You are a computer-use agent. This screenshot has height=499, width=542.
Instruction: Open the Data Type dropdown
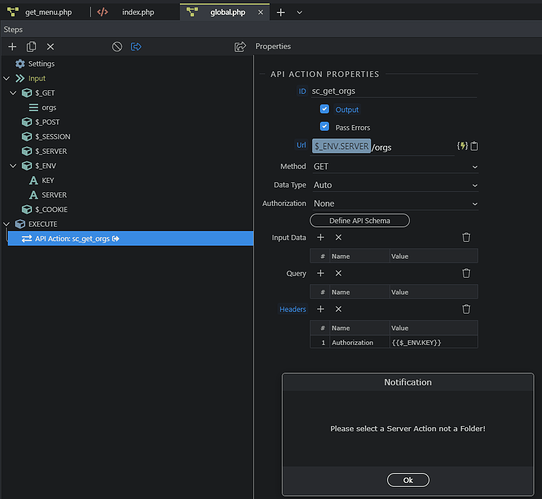[395, 185]
